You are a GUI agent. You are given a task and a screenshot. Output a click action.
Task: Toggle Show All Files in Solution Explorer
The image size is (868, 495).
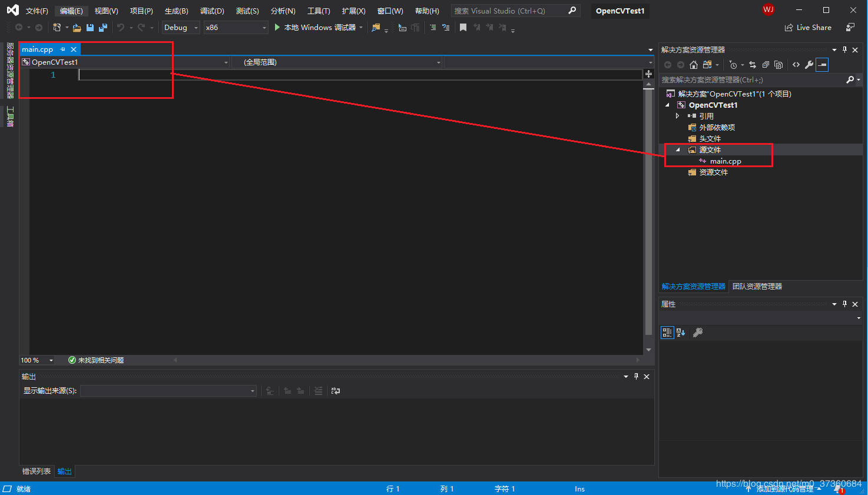pos(778,65)
